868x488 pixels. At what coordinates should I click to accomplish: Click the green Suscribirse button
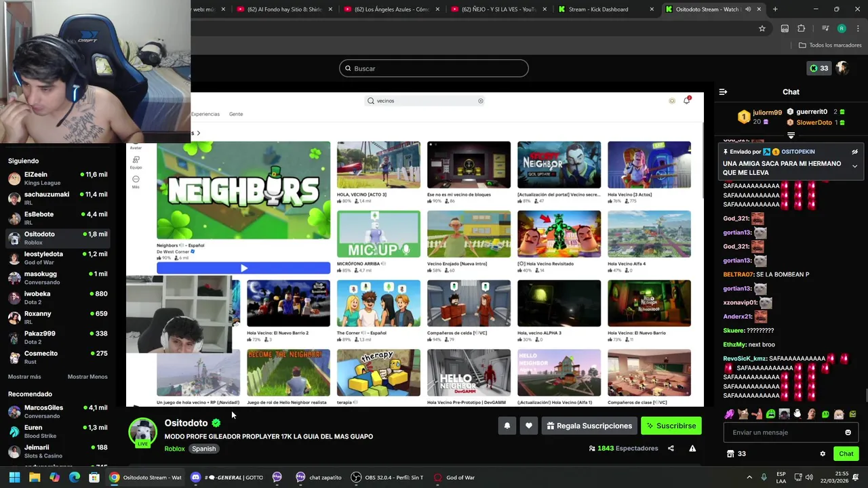point(671,426)
